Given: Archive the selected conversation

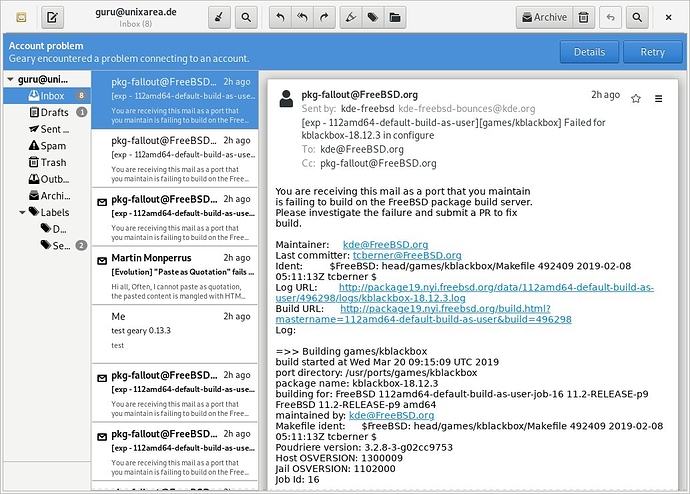Looking at the screenshot, I should (x=544, y=17).
